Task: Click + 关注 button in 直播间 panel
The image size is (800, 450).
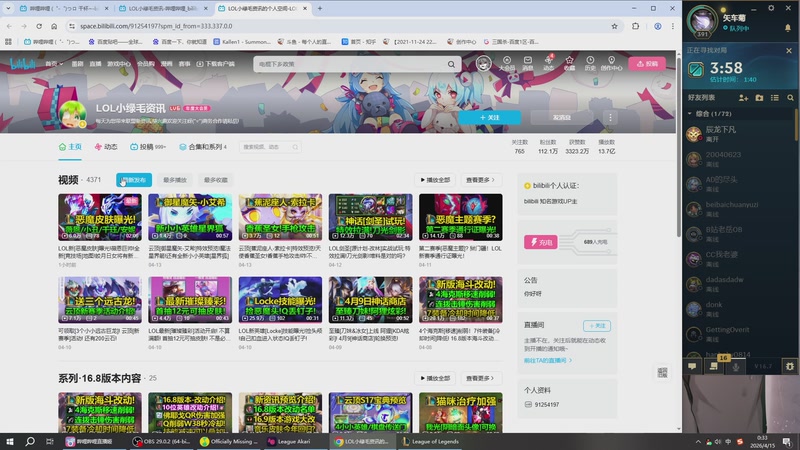Action: [596, 326]
